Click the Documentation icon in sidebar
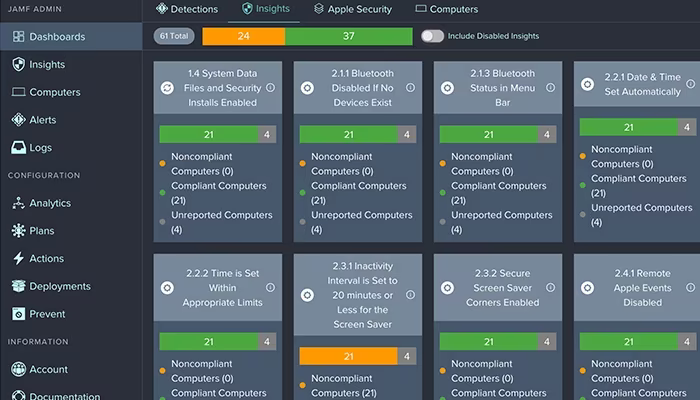700x400 pixels. pyautogui.click(x=18, y=395)
